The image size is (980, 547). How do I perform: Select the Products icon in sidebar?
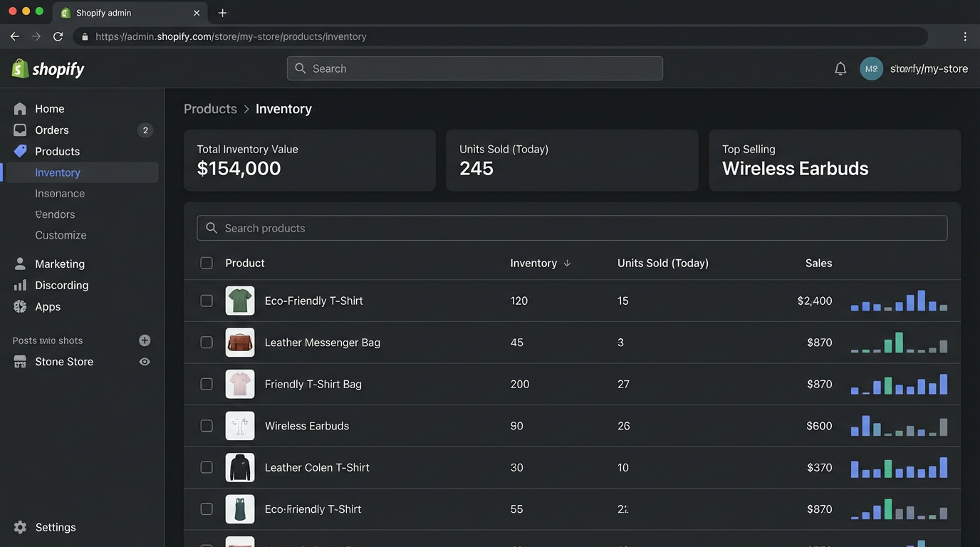20,151
